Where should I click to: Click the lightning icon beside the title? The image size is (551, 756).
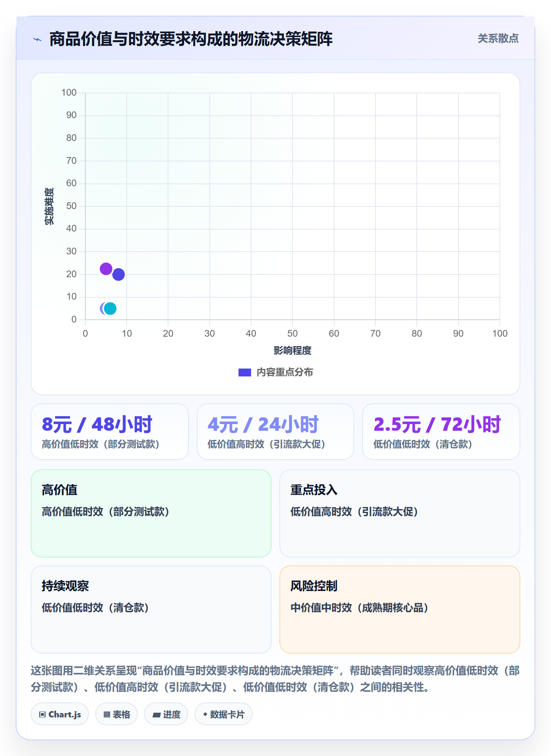[x=37, y=39]
